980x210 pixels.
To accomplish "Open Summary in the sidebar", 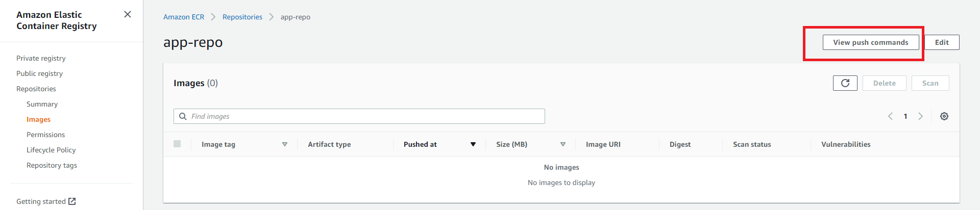I will (x=42, y=104).
